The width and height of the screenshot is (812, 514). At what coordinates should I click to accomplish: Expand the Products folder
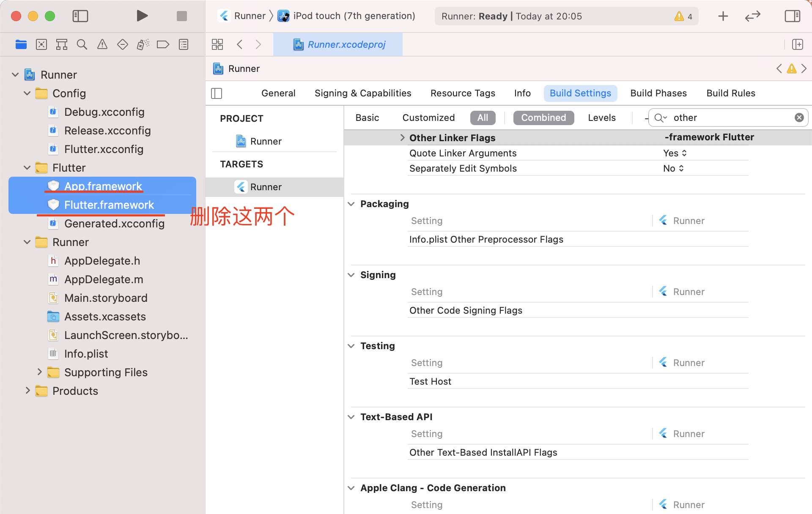[28, 391]
